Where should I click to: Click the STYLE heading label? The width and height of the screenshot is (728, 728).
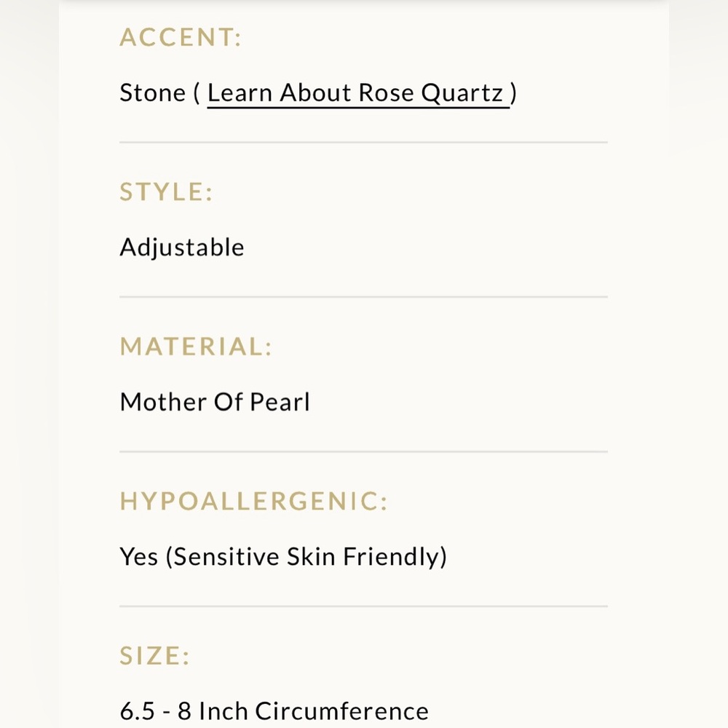[x=166, y=191]
